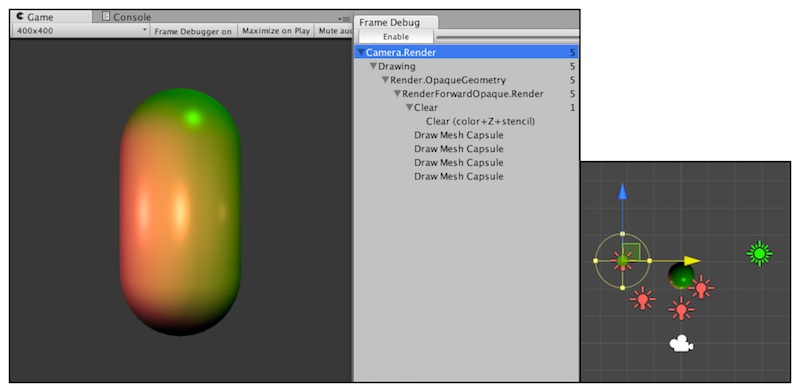This screenshot has width=800, height=392.
Task: Select Clear (color+Z+stencil) event
Action: pyautogui.click(x=481, y=121)
